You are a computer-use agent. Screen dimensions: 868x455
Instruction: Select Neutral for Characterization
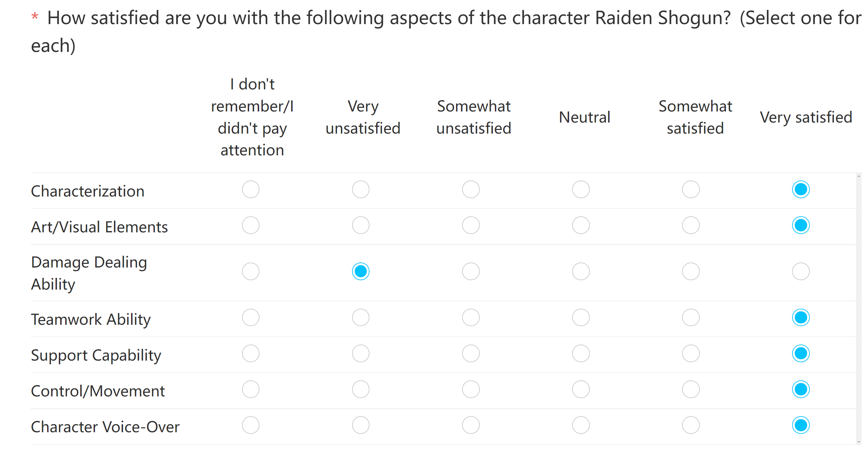(580, 189)
